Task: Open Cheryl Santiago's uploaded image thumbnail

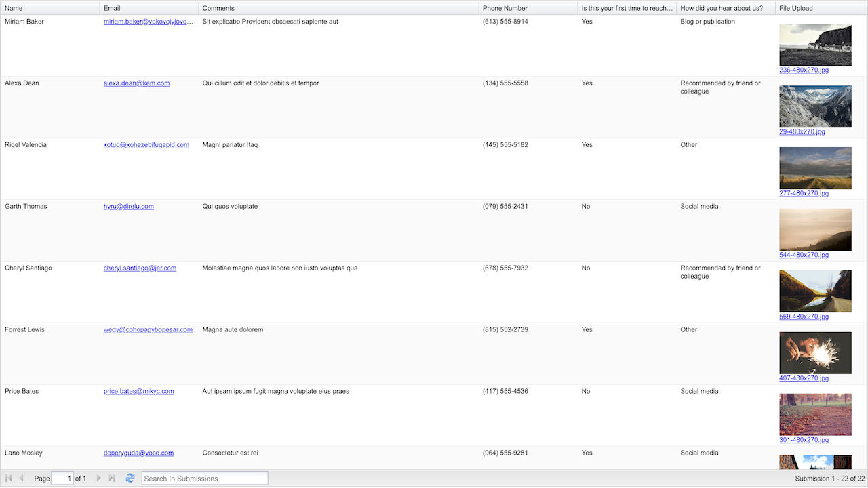Action: coord(815,291)
